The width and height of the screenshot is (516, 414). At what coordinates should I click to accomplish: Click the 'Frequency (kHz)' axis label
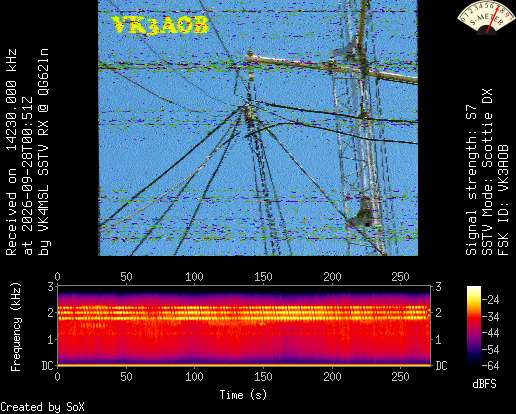click(x=16, y=327)
